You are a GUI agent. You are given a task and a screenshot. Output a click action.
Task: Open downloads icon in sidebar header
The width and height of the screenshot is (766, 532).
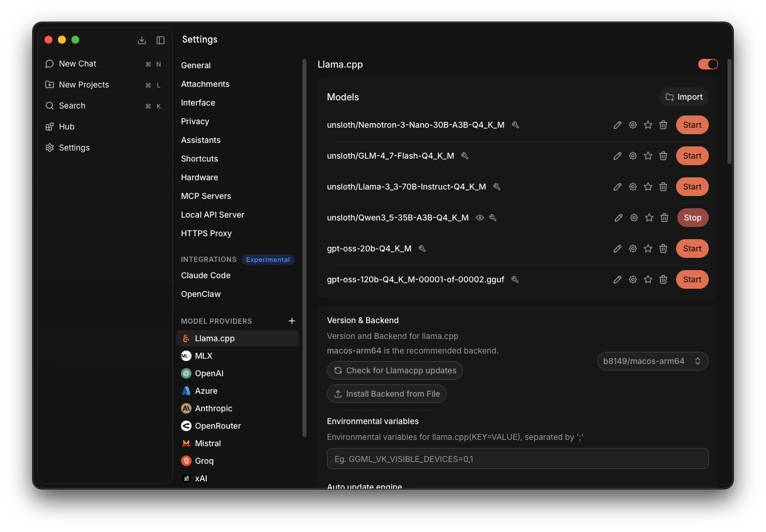point(142,40)
